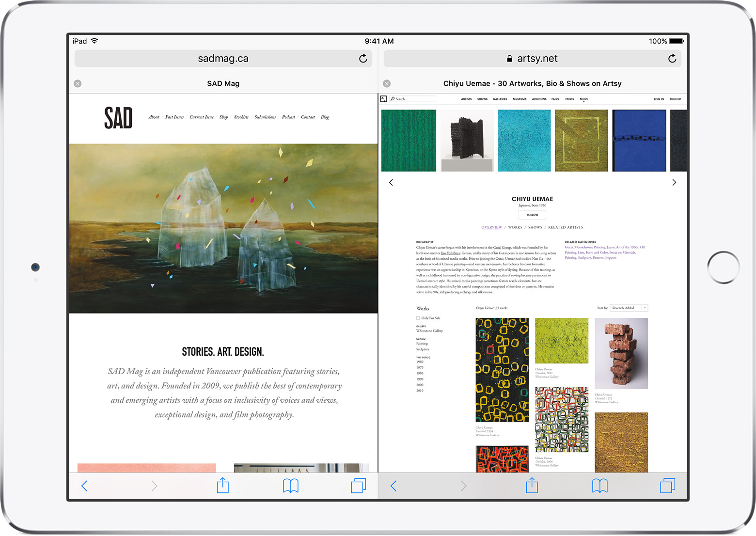756x536 pixels.
Task: Reload the artsy.net page
Action: (x=672, y=59)
